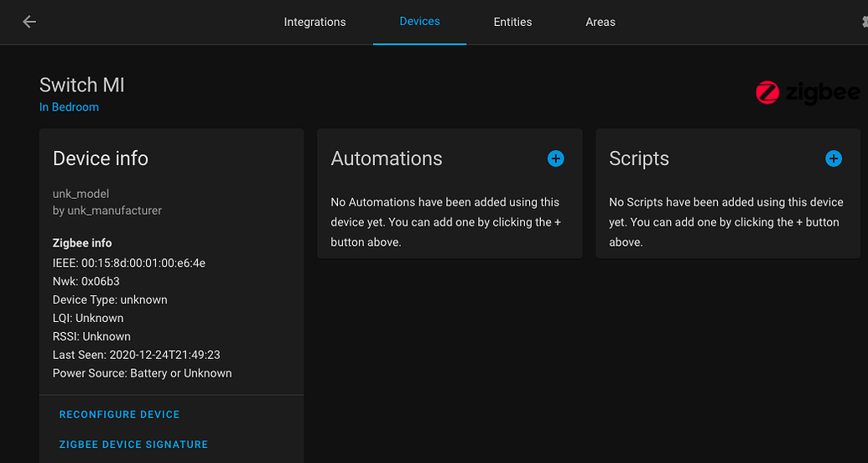The image size is (868, 463).
Task: Click Power Source: Battery or Unknown
Action: pyautogui.click(x=143, y=373)
